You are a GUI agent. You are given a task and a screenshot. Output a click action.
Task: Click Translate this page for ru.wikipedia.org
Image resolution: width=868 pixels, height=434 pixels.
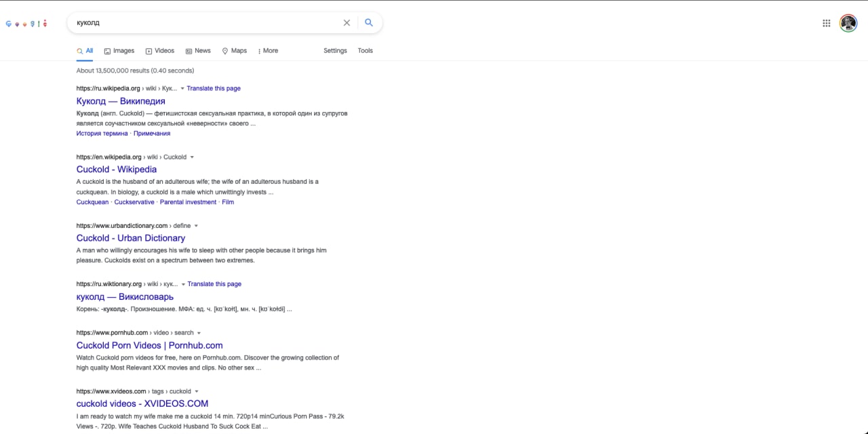pyautogui.click(x=214, y=88)
